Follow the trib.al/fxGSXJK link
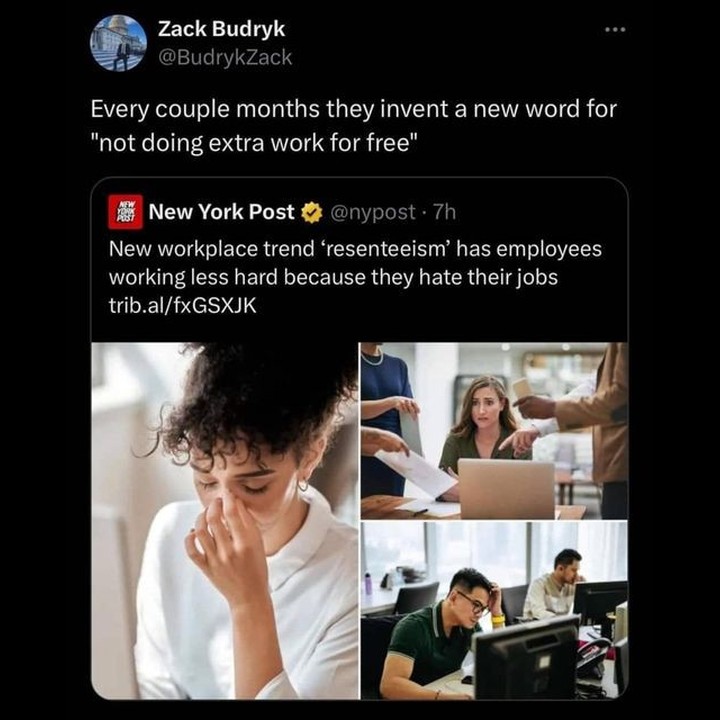Image resolution: width=720 pixels, height=720 pixels. (182, 305)
